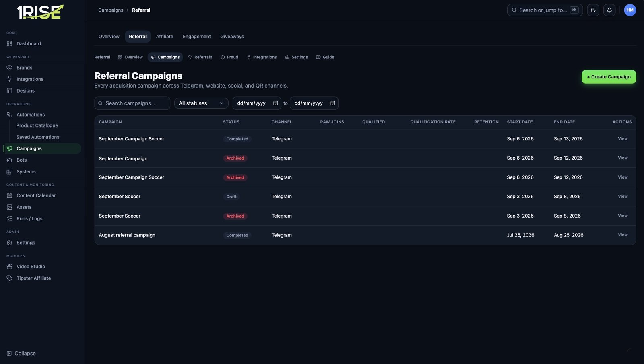Collapse the sidebar
The image size is (644, 364).
[21, 353]
